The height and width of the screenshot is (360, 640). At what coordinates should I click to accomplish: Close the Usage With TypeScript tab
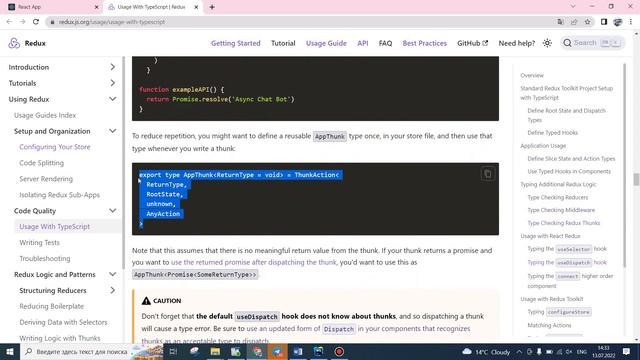[x=196, y=7]
